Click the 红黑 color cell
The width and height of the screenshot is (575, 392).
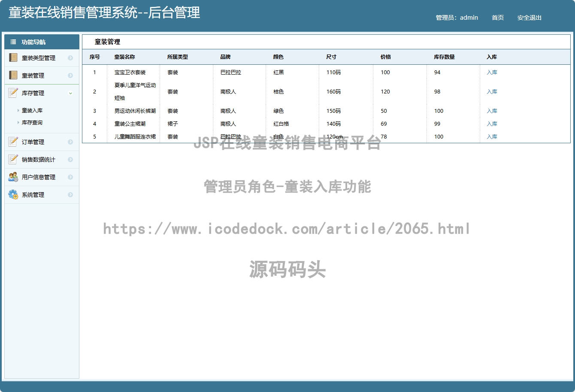(278, 72)
